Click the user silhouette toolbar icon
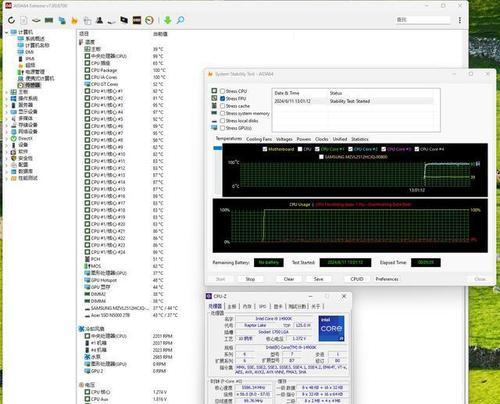 pyautogui.click(x=99, y=20)
